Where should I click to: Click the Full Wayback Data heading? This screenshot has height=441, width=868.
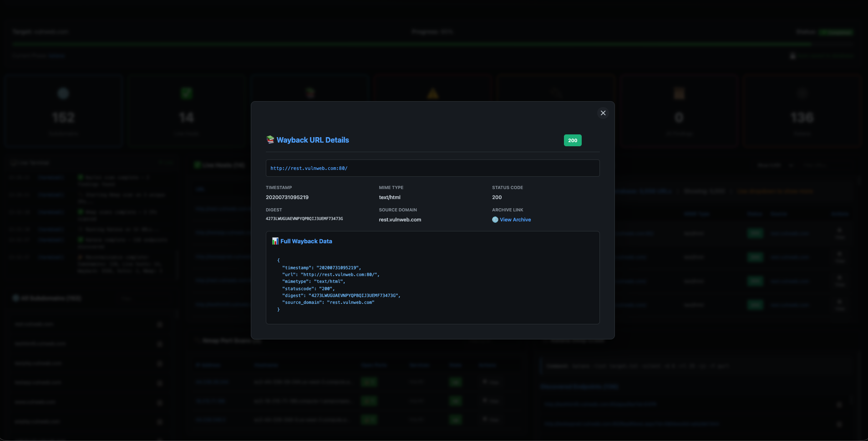point(306,241)
